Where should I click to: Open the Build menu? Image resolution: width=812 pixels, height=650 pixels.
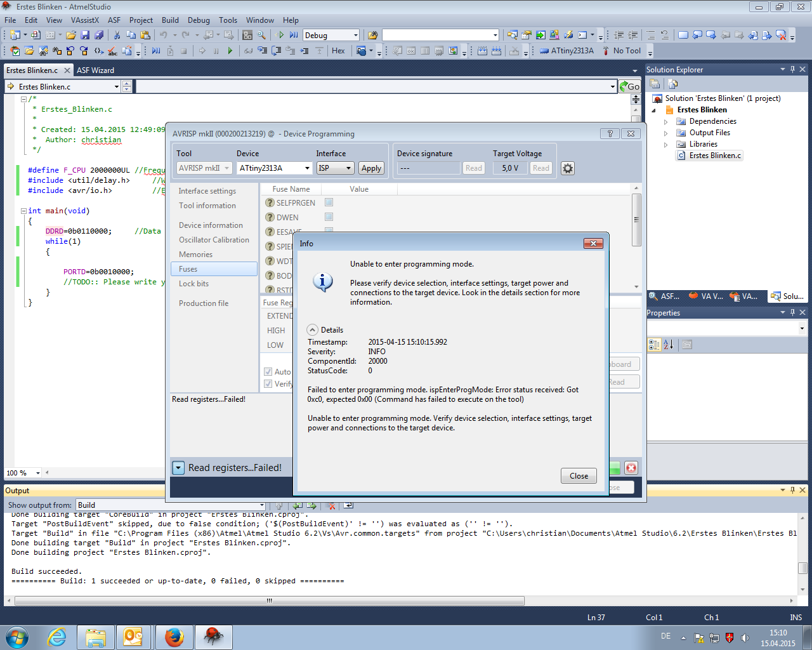(x=170, y=20)
